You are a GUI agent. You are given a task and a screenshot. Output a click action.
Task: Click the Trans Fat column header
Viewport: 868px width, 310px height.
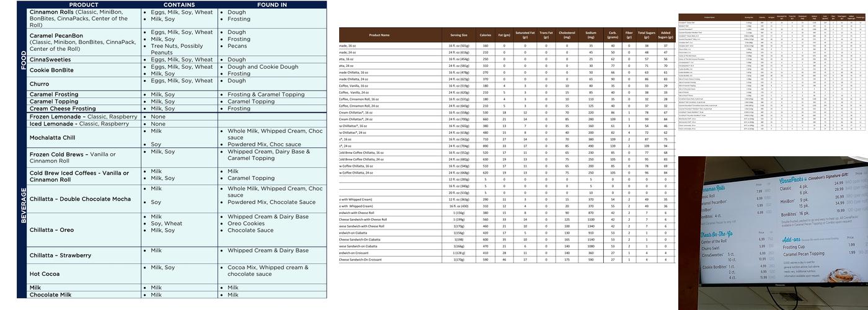coord(546,35)
